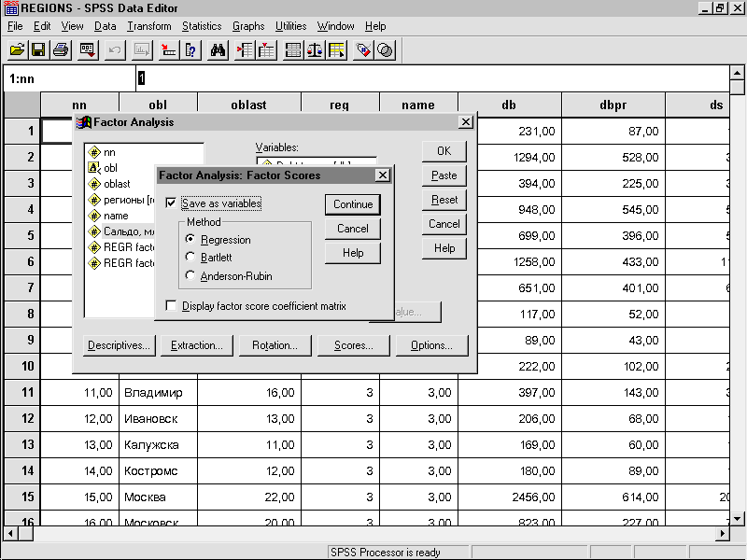Screen dimensions: 747x560
Task: Open the Descriptives... options button
Action: (x=119, y=345)
